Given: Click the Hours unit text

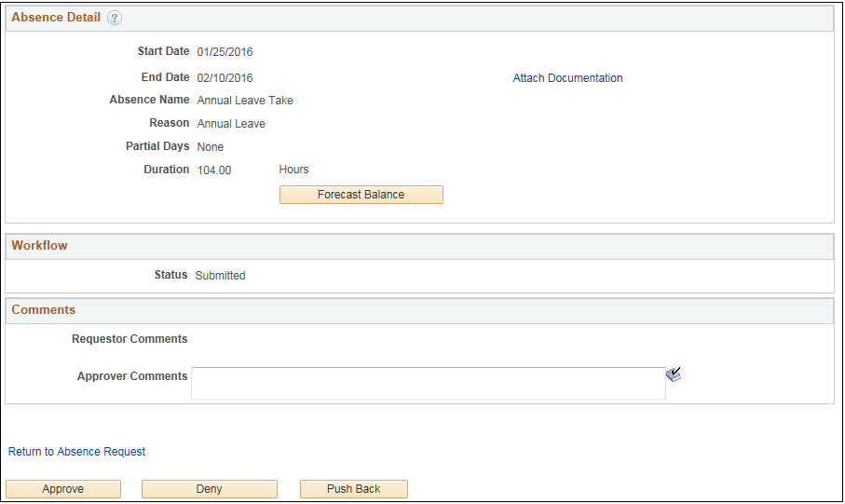Looking at the screenshot, I should 293,170.
